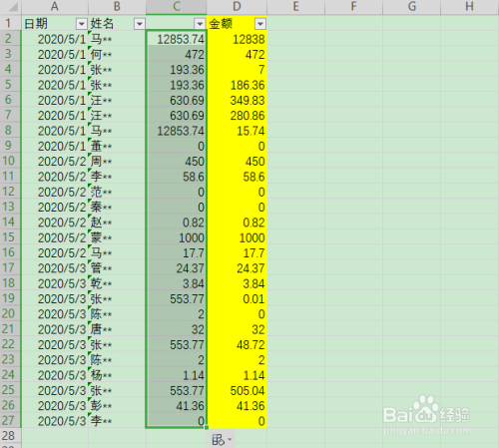Click name cell 周** in row 10
Viewport: 499px width, 448px height.
coord(117,162)
